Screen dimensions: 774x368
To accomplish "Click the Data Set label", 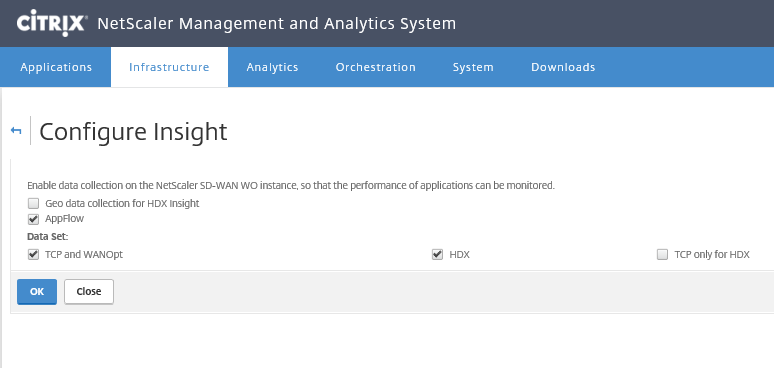I will (47, 237).
